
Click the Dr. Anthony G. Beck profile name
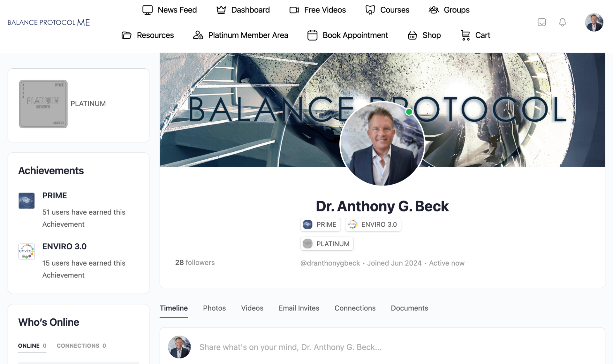382,206
